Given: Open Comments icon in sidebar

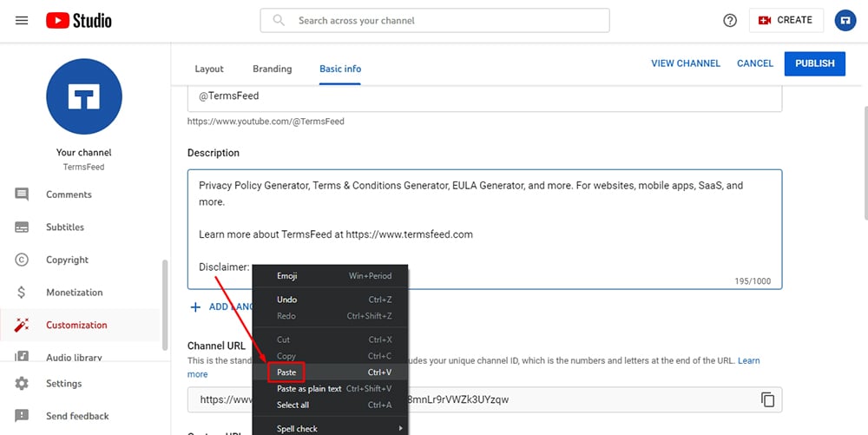Looking at the screenshot, I should [22, 194].
